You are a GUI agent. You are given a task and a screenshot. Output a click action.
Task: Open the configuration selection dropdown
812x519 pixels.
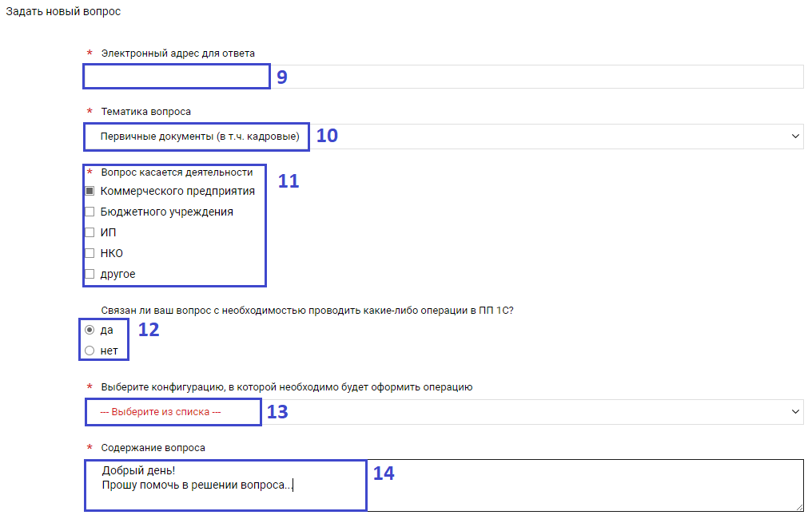pos(444,412)
